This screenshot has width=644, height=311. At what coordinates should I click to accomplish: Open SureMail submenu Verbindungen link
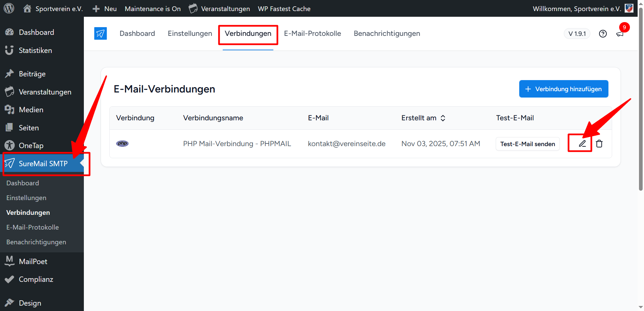(28, 212)
